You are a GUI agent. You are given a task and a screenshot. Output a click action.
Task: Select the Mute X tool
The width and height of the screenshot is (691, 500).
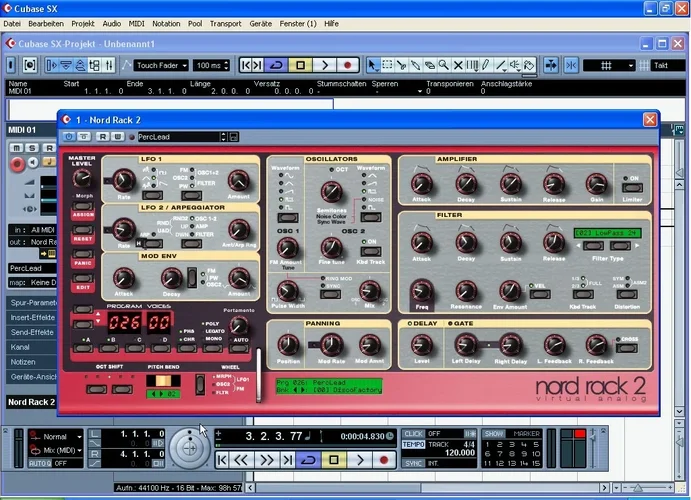pos(458,65)
